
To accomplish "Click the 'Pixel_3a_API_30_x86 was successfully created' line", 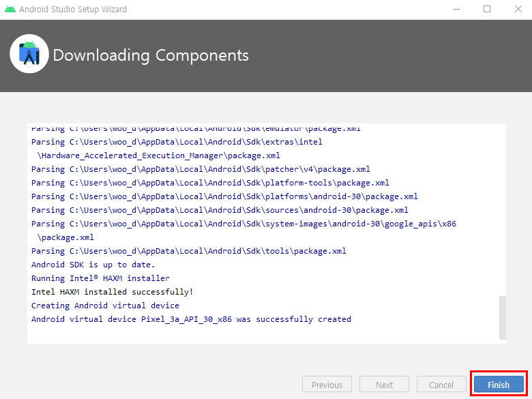I will [x=191, y=319].
